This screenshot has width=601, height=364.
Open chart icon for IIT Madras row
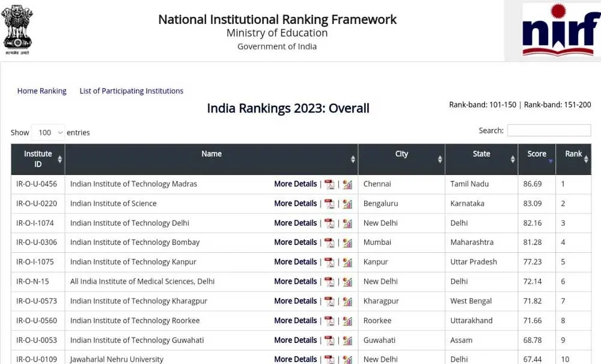(347, 184)
